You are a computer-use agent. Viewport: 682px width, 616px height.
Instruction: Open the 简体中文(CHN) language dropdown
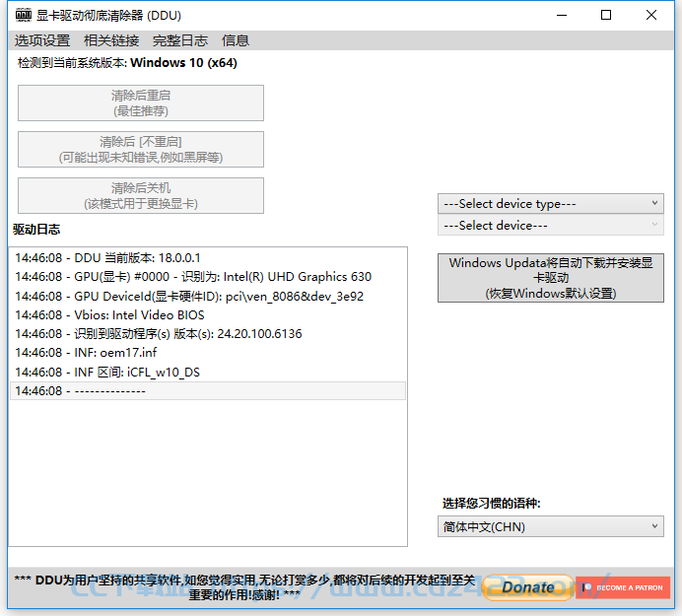point(551,527)
